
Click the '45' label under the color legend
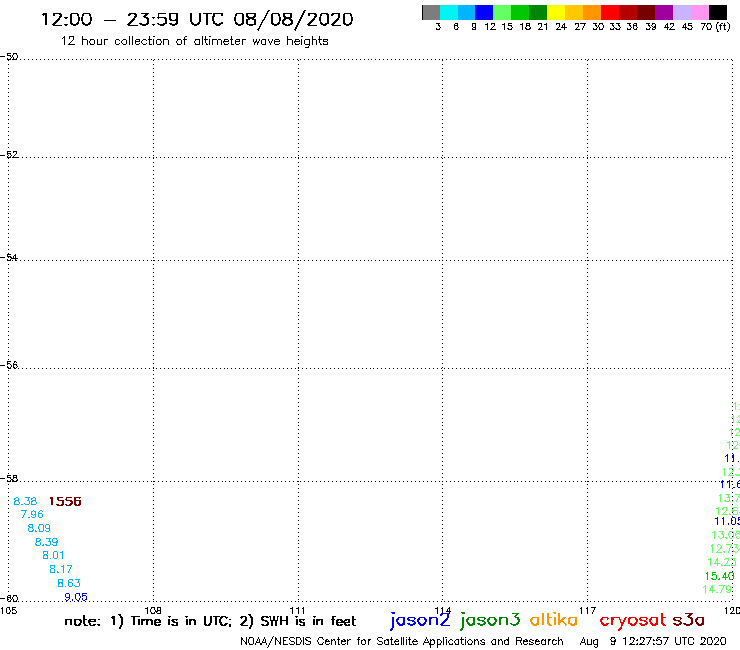click(687, 27)
